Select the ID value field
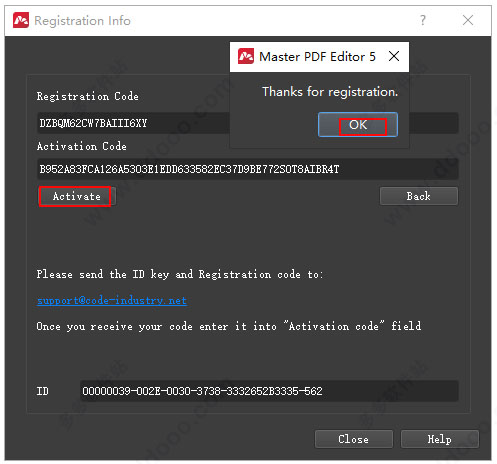Image resolution: width=497 pixels, height=464 pixels. [269, 391]
